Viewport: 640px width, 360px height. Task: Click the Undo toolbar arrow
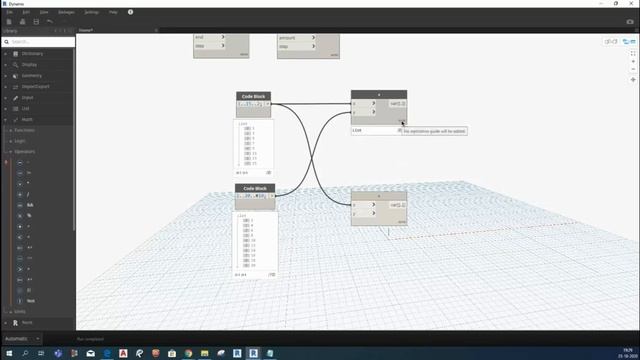(x=49, y=22)
